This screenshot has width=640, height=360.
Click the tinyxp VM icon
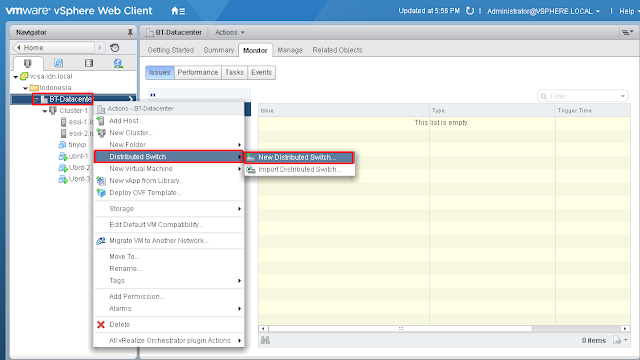(62, 144)
